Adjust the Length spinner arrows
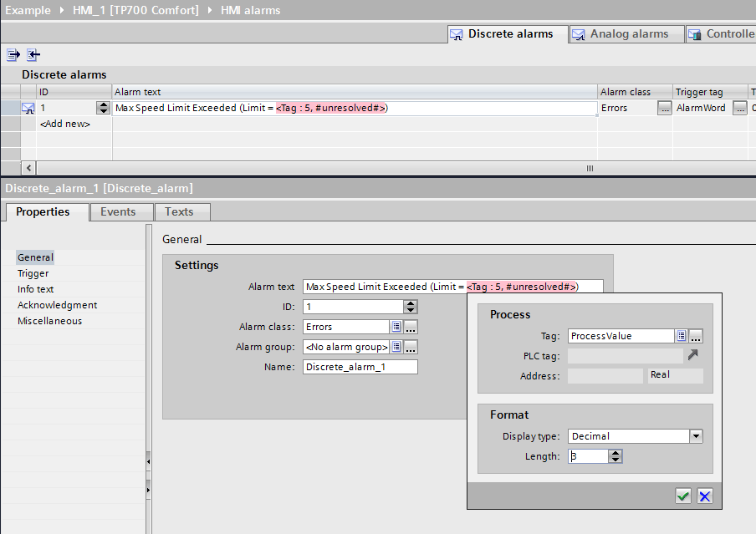The image size is (756, 534). [x=616, y=456]
